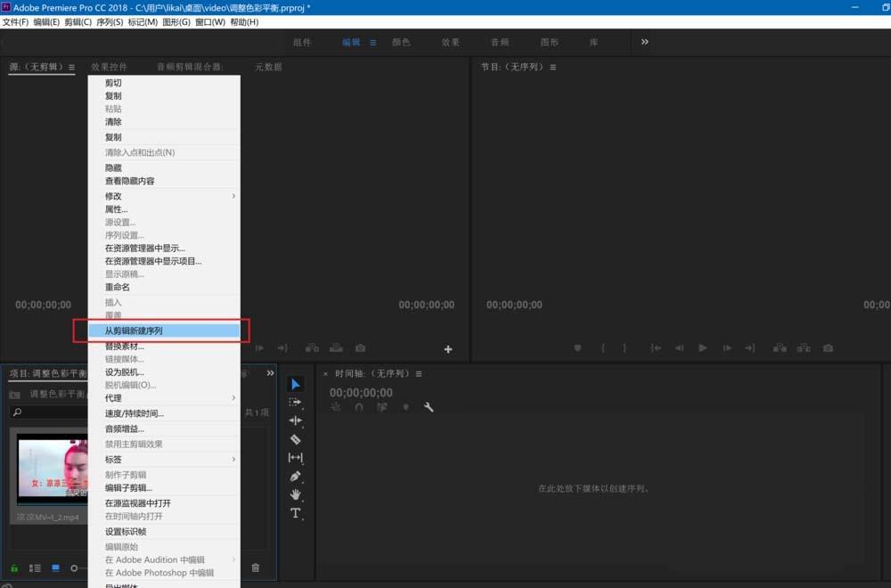Select the Track Select Forward tool

(x=296, y=402)
